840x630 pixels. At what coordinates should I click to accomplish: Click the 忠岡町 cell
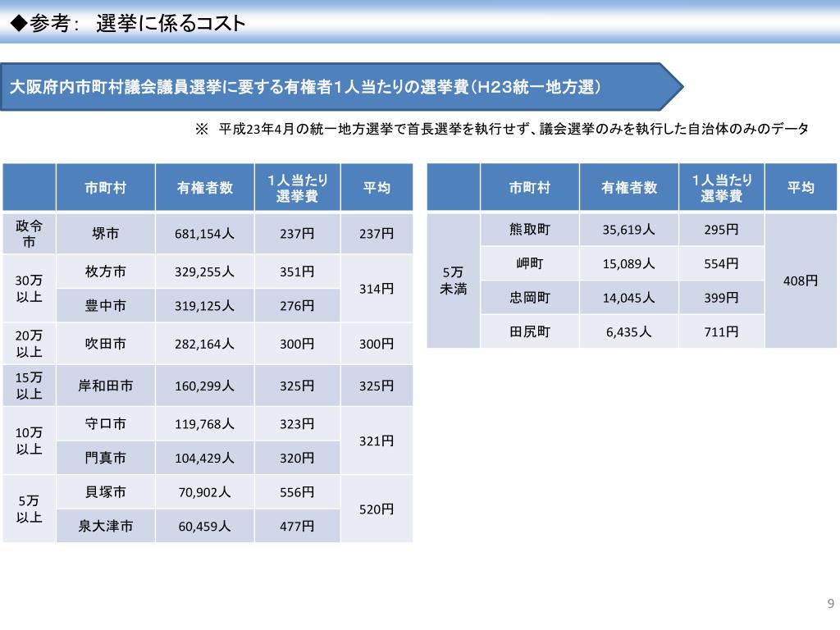click(x=530, y=297)
